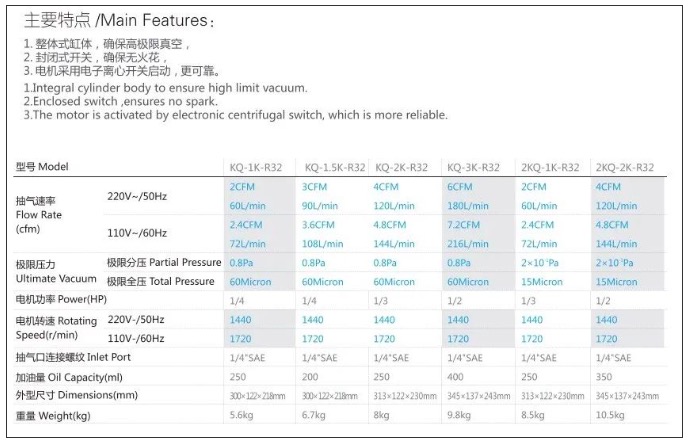Click the Inlet Port row label
The width and height of the screenshot is (689, 443).
coord(73,357)
